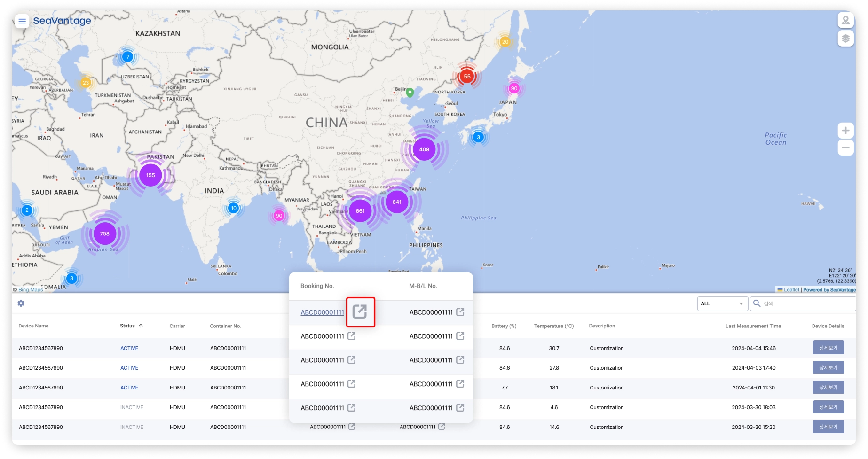
Task: Click the SeaVantage logo
Action: (x=62, y=21)
